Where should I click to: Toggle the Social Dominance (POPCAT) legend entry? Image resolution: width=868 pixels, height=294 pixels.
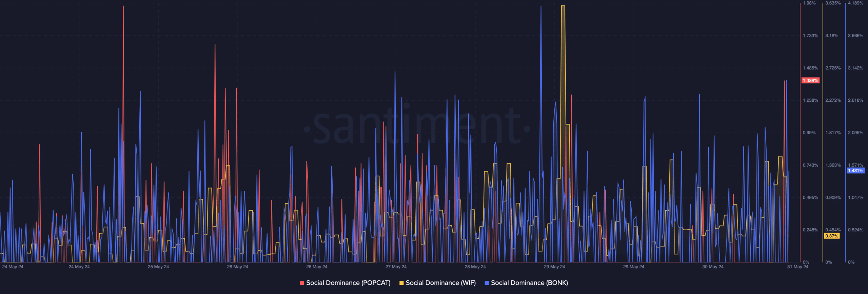pyautogui.click(x=345, y=283)
